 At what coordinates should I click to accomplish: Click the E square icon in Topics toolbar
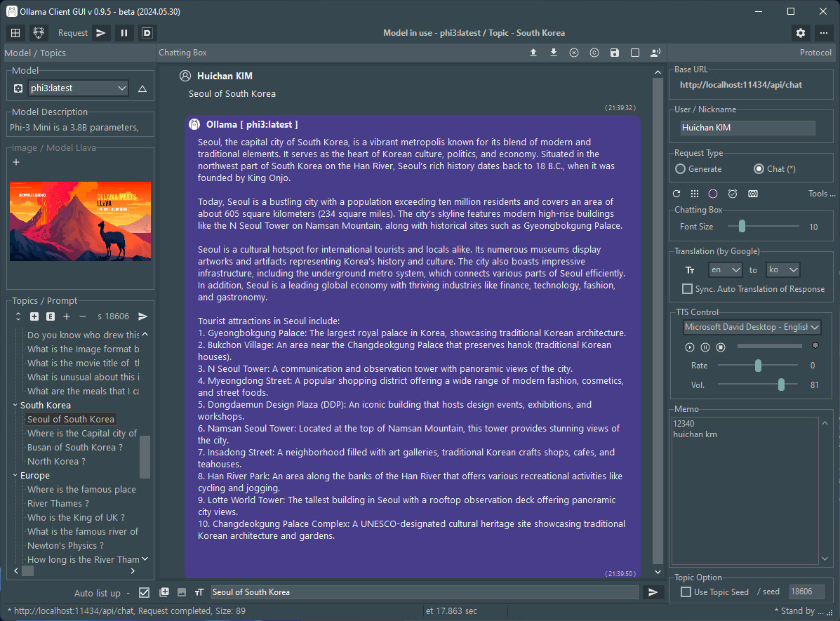point(51,316)
